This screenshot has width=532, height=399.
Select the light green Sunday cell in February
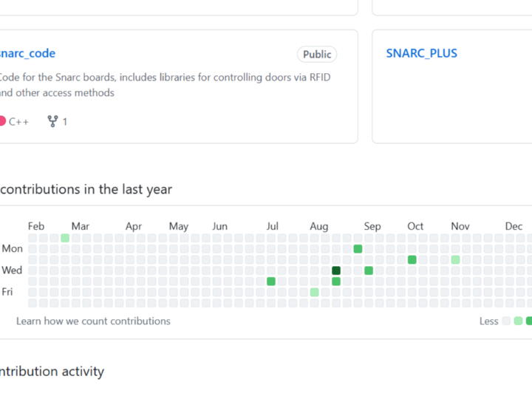pyautogui.click(x=65, y=238)
